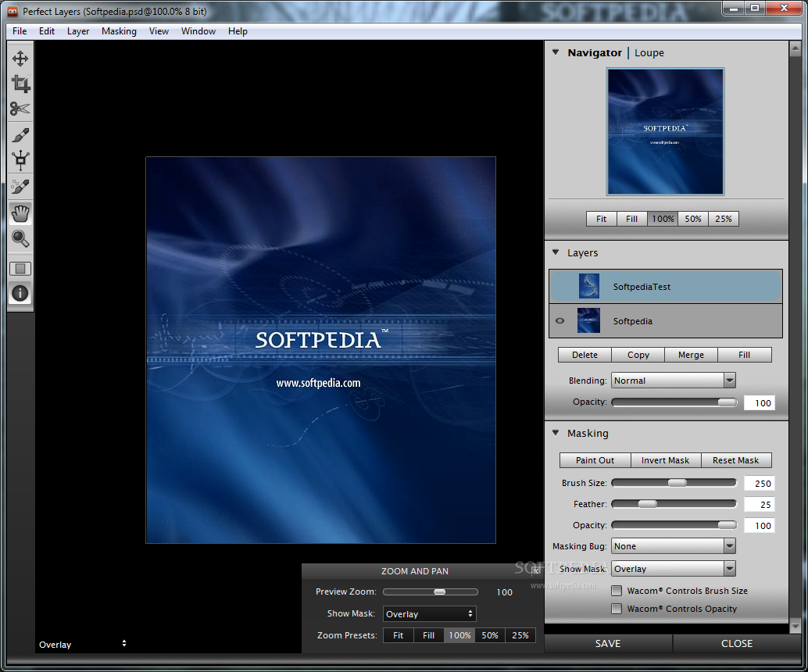Image resolution: width=808 pixels, height=672 pixels.
Task: Select the Masking Brush tool
Action: pyautogui.click(x=20, y=135)
